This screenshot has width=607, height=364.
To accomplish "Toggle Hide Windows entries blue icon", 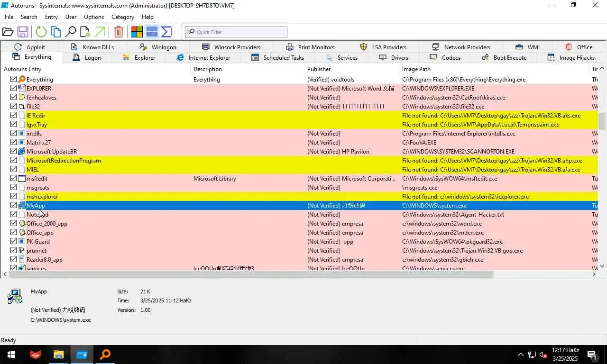I will 152,32.
